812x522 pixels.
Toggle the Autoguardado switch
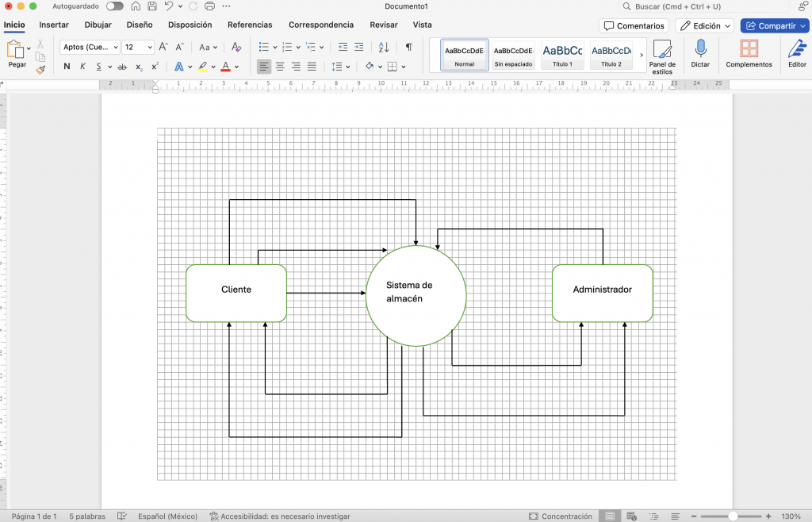point(114,6)
